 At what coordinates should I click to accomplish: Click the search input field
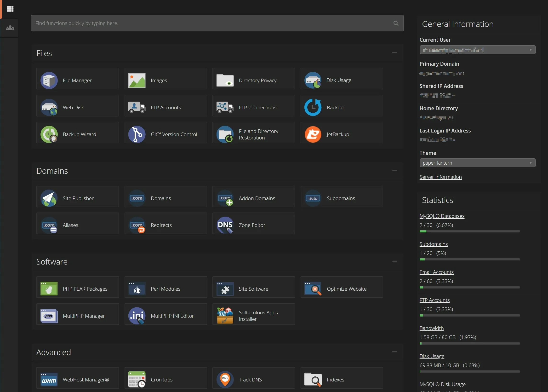[x=217, y=23]
